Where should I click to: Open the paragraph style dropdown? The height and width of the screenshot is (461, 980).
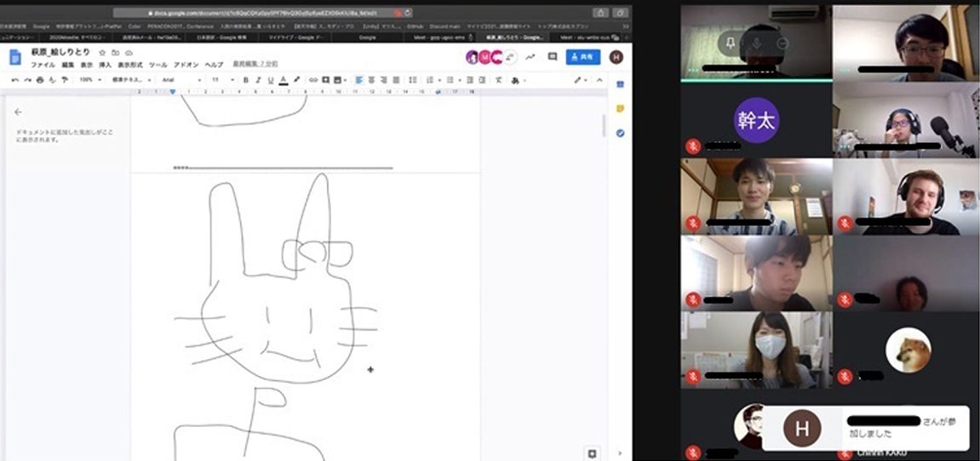(131, 80)
